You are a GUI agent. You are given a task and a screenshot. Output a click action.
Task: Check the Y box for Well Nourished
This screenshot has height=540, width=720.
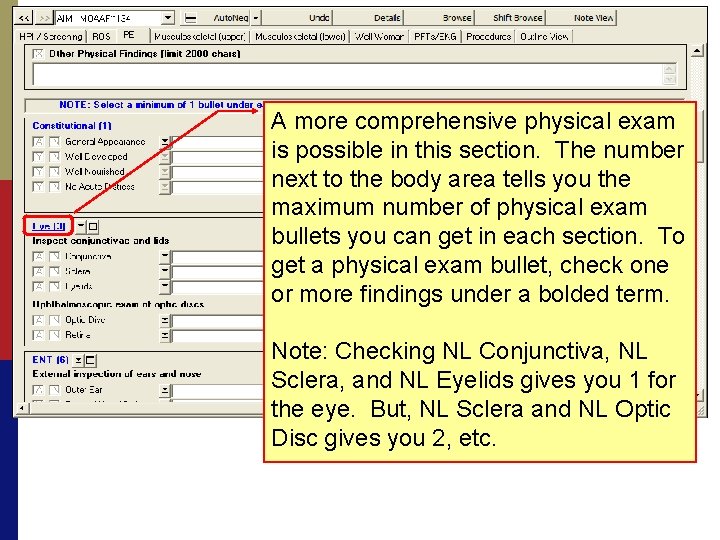(x=39, y=172)
